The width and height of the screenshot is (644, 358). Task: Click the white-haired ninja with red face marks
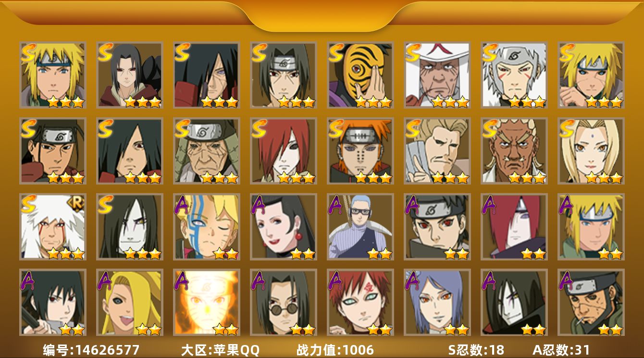tap(514, 75)
